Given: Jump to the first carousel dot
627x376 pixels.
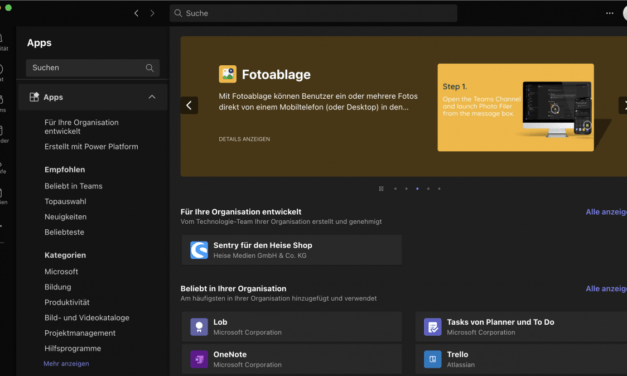Looking at the screenshot, I should 395,189.
